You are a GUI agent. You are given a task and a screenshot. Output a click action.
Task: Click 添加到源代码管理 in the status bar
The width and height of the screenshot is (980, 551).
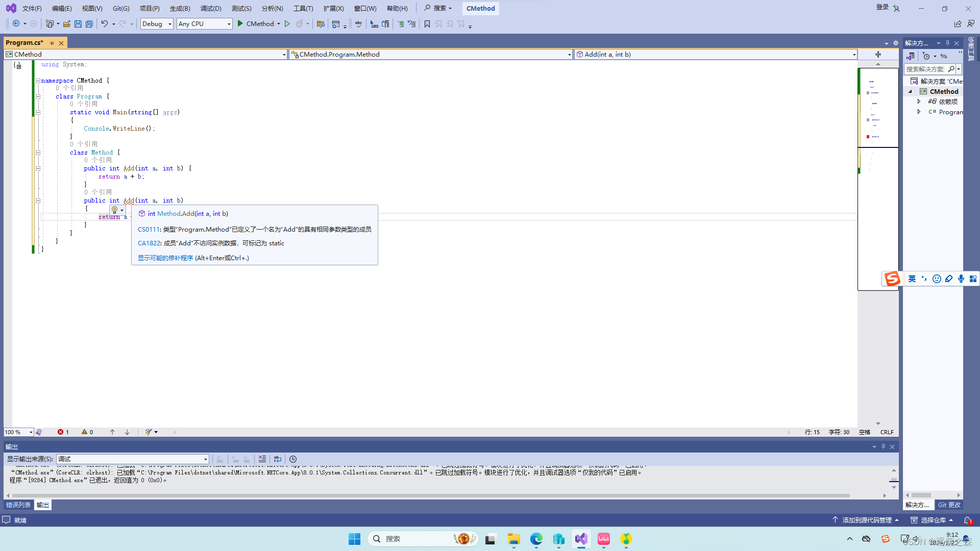pyautogui.click(x=866, y=520)
